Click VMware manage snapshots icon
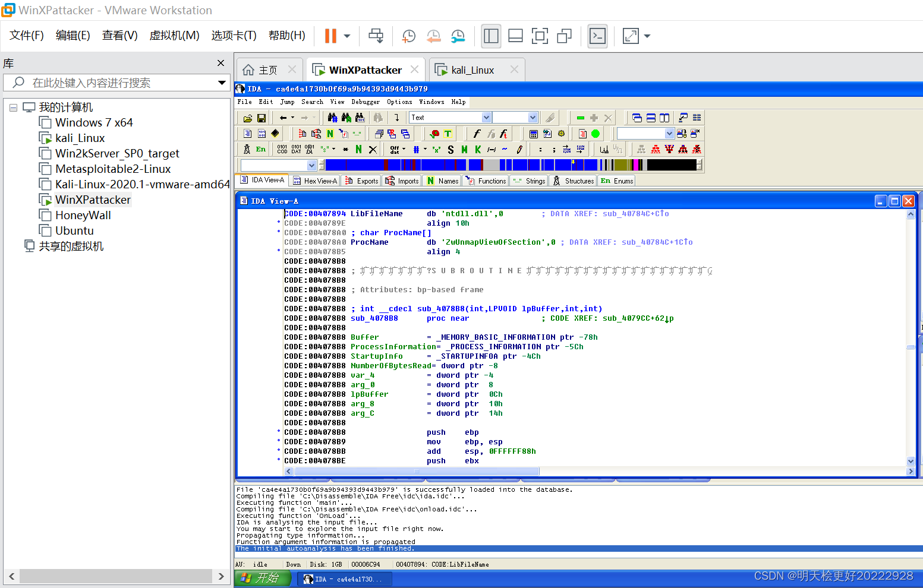Screen dimensions: 923x588 [458, 36]
